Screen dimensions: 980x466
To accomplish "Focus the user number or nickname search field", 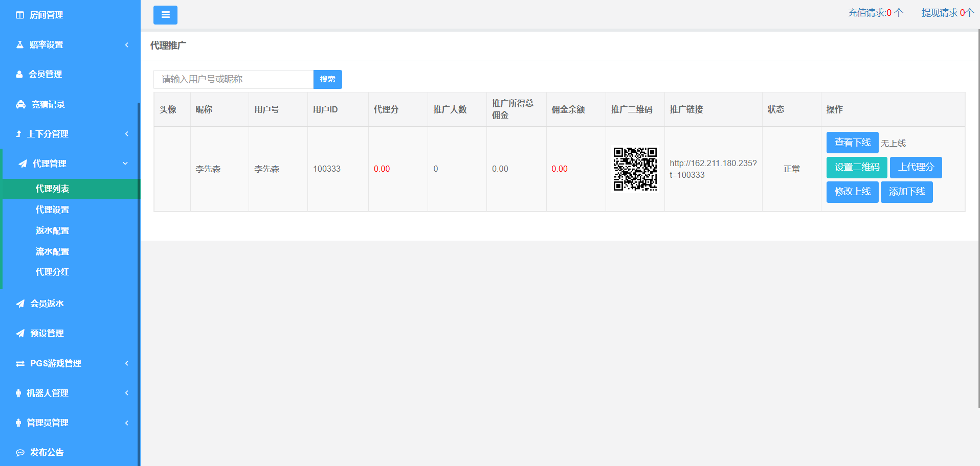I will [x=233, y=80].
